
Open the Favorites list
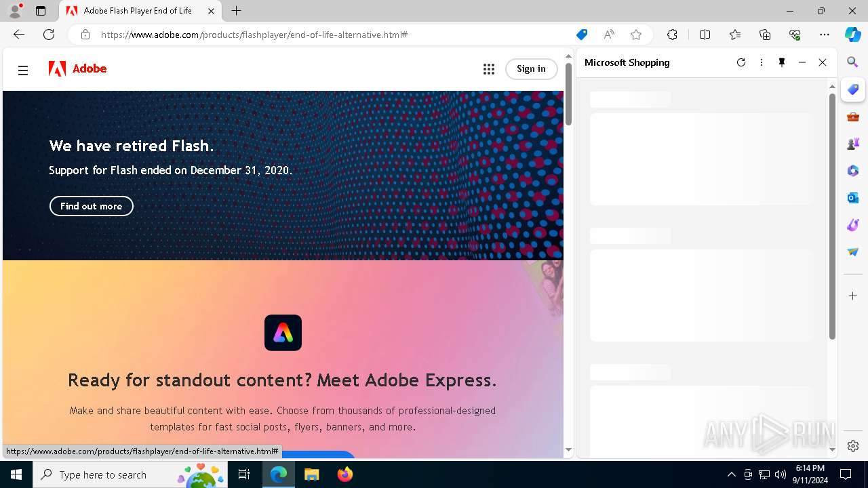pyautogui.click(x=735, y=35)
